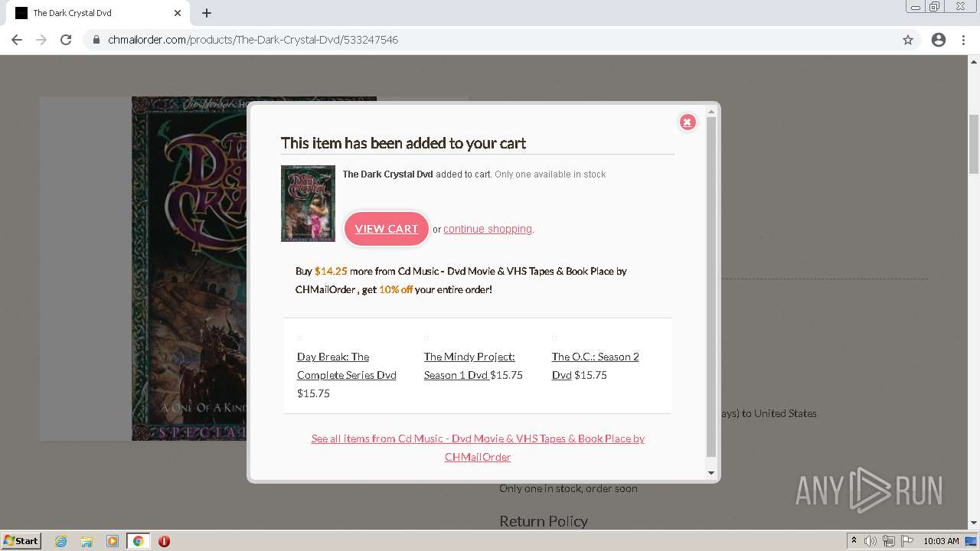
Task: Bookmark this page with the star icon
Action: coord(908,40)
